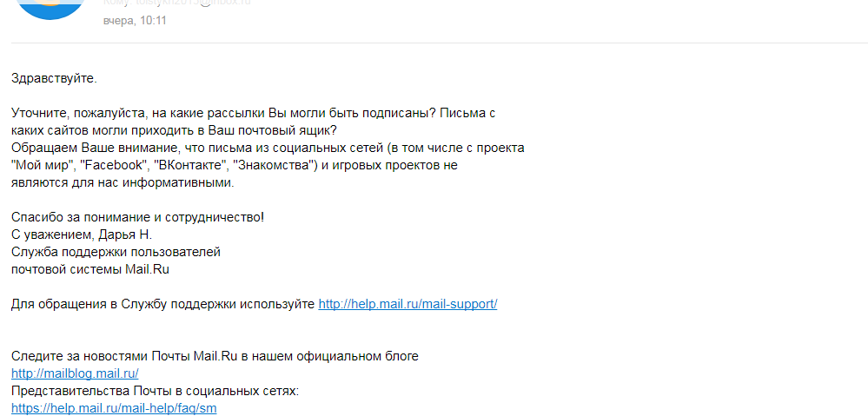Click the signature "С уважением, Дарья Н."
The width and height of the screenshot is (868, 416).
(82, 234)
